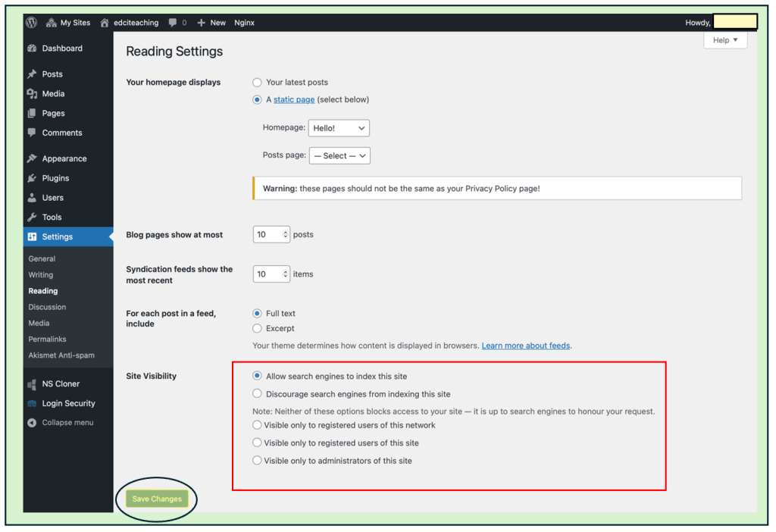Click the Appearance paintbrush icon
Viewport: 776px width, 532px height.
[32, 159]
